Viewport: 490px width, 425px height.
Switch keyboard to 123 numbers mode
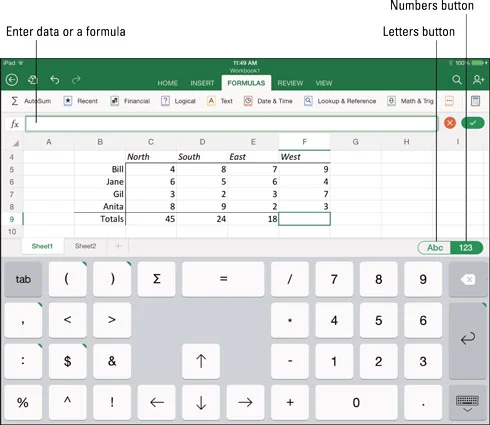coord(466,248)
